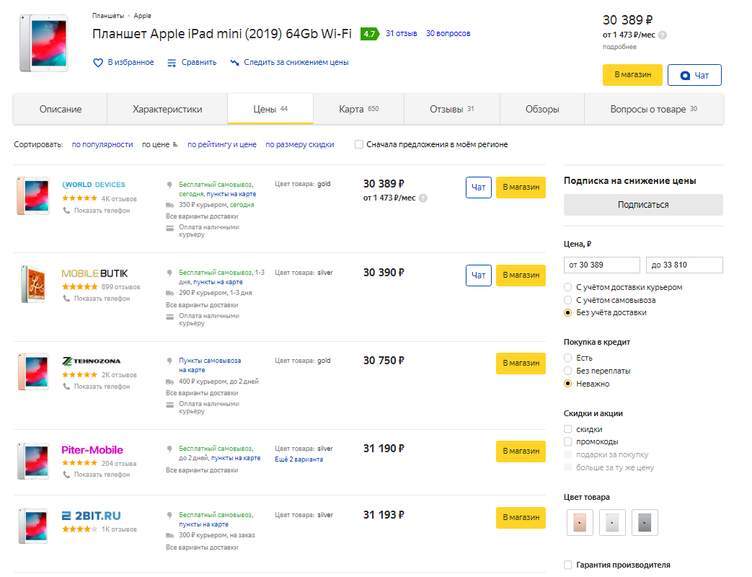Viewport: 752px width, 577px height.
Task: Click the green 4.7 rating badge
Action: coord(369,33)
